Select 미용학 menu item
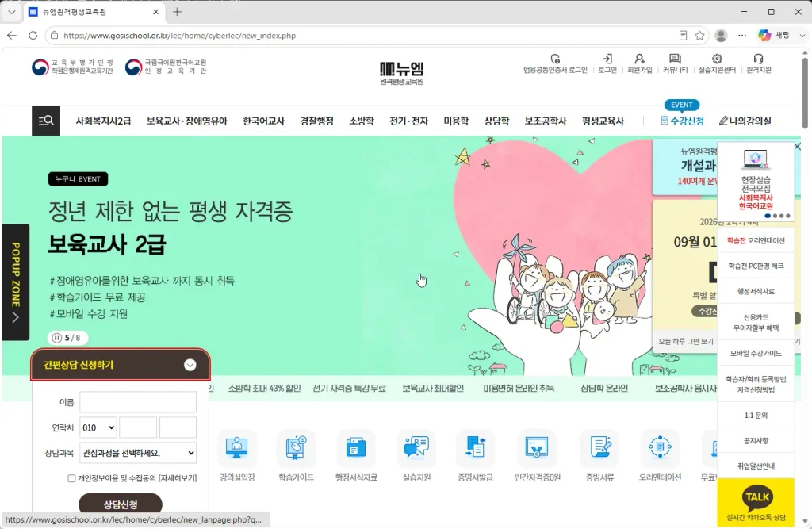 click(456, 121)
